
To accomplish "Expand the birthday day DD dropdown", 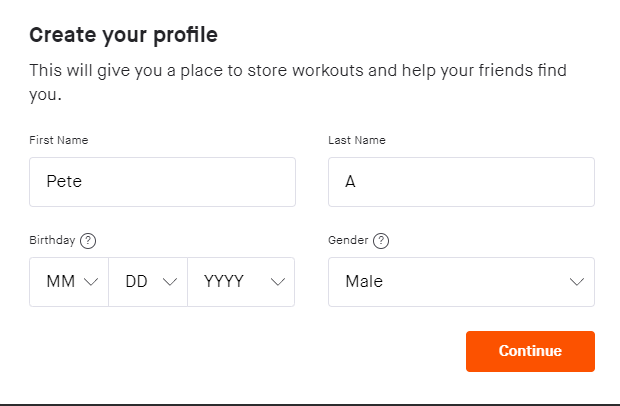I will click(x=148, y=282).
